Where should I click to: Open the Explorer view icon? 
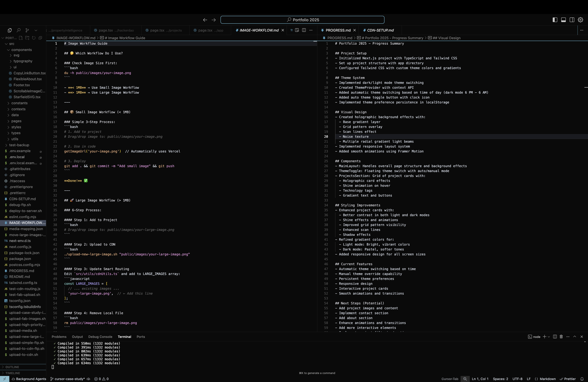(x=10, y=30)
